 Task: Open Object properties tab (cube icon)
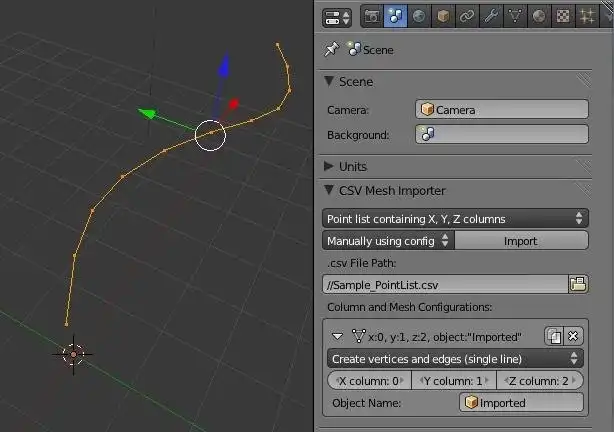coord(443,16)
